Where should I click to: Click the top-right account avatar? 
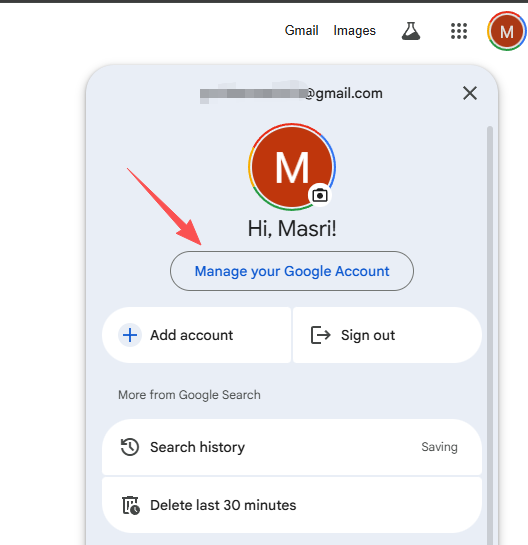(506, 31)
